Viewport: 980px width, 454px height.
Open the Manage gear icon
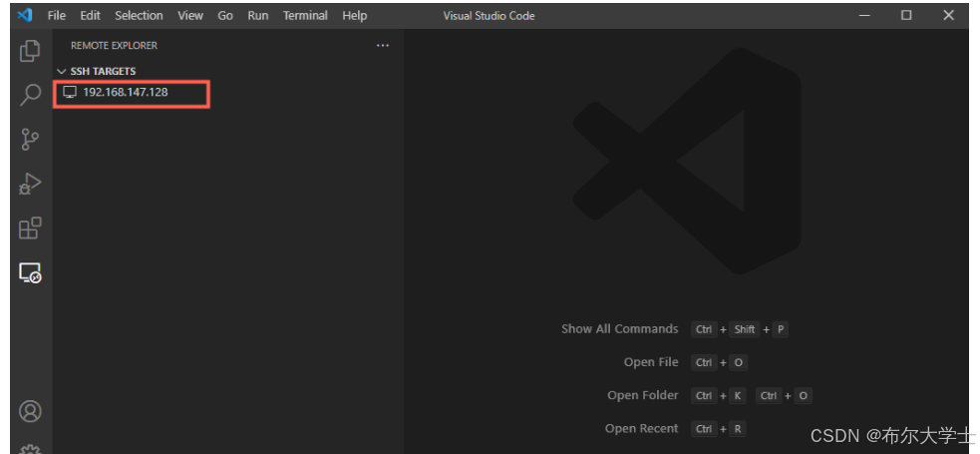pos(30,449)
